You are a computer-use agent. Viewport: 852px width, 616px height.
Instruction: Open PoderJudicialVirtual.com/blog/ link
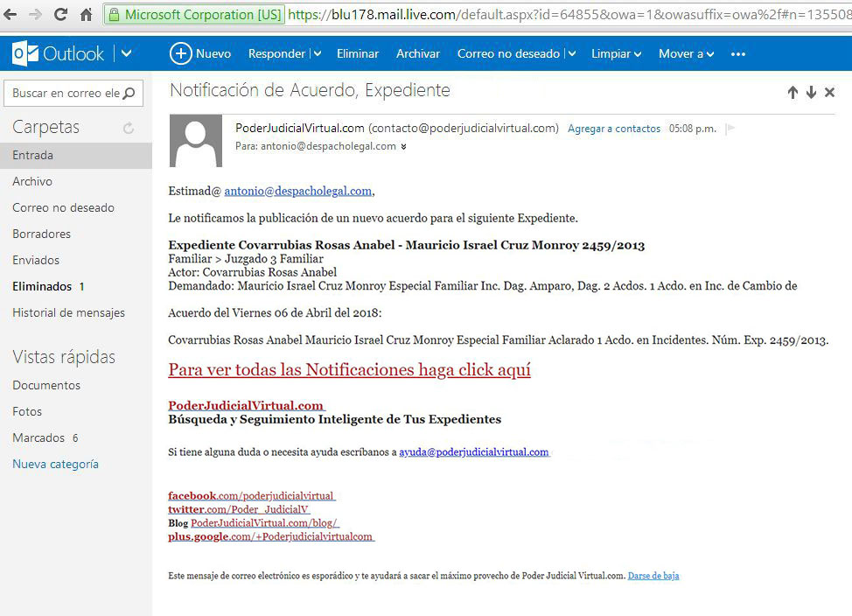click(x=265, y=523)
